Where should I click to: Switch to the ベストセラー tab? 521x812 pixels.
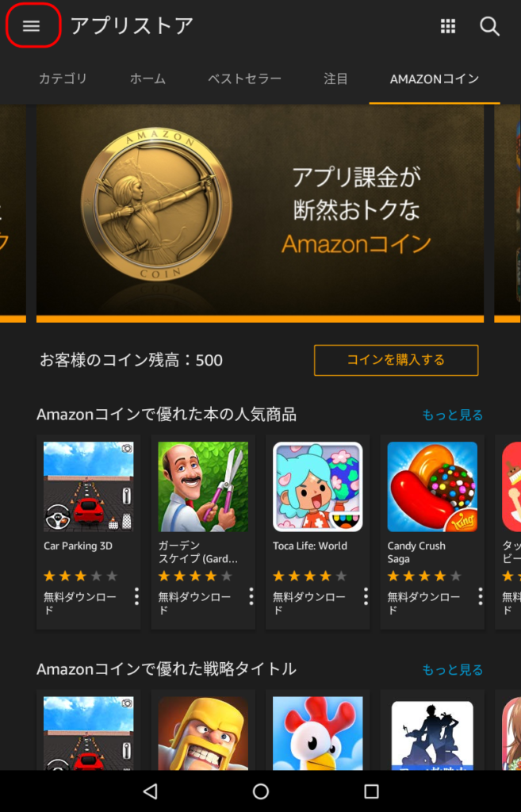(x=244, y=79)
